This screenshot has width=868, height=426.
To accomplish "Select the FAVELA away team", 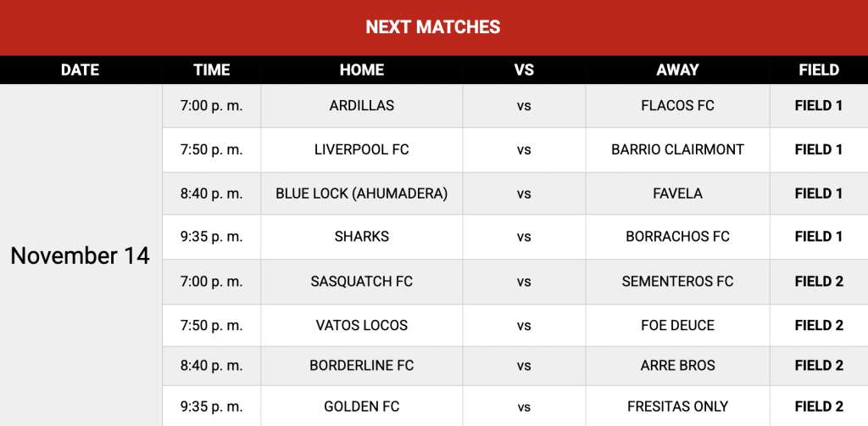I will click(x=677, y=193).
